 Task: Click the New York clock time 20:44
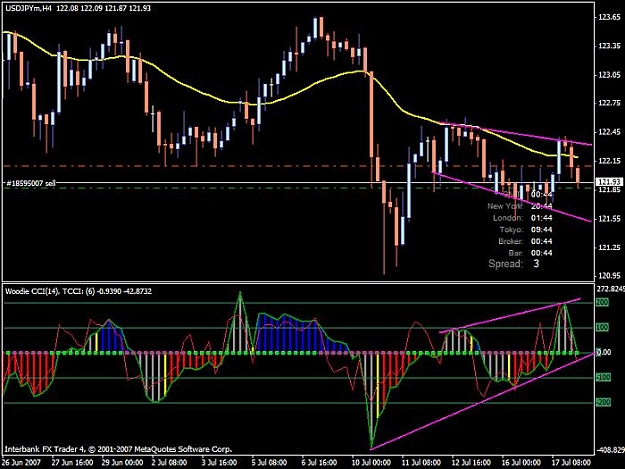541,206
